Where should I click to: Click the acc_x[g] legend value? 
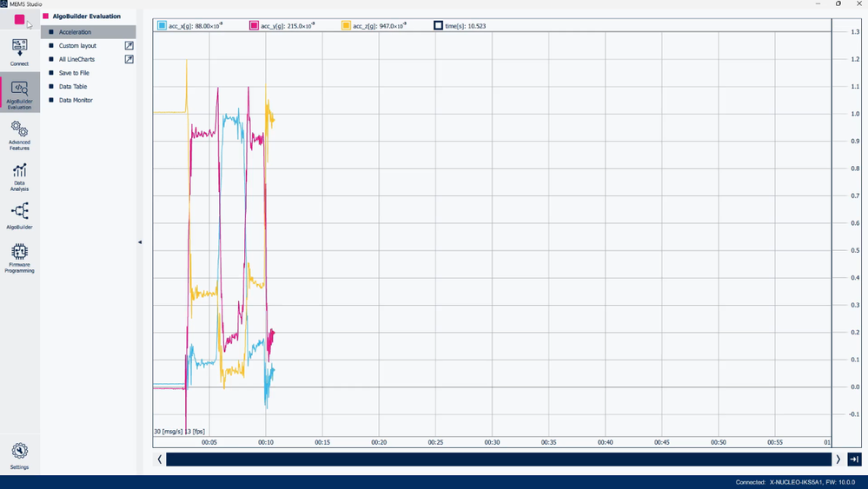(195, 25)
